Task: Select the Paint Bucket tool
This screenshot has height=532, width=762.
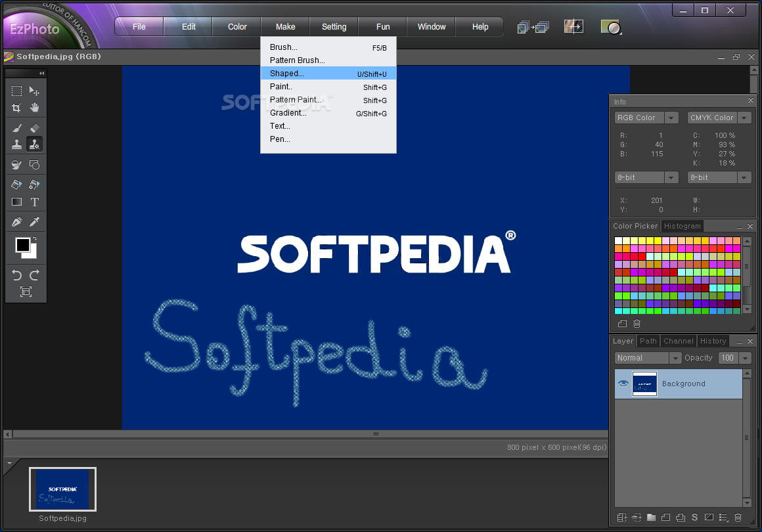Action: click(16, 185)
